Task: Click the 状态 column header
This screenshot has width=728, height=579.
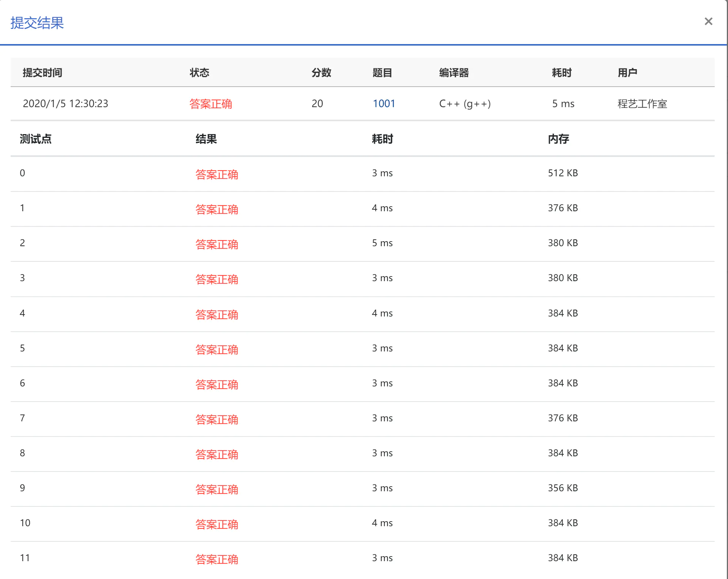Action: [200, 73]
